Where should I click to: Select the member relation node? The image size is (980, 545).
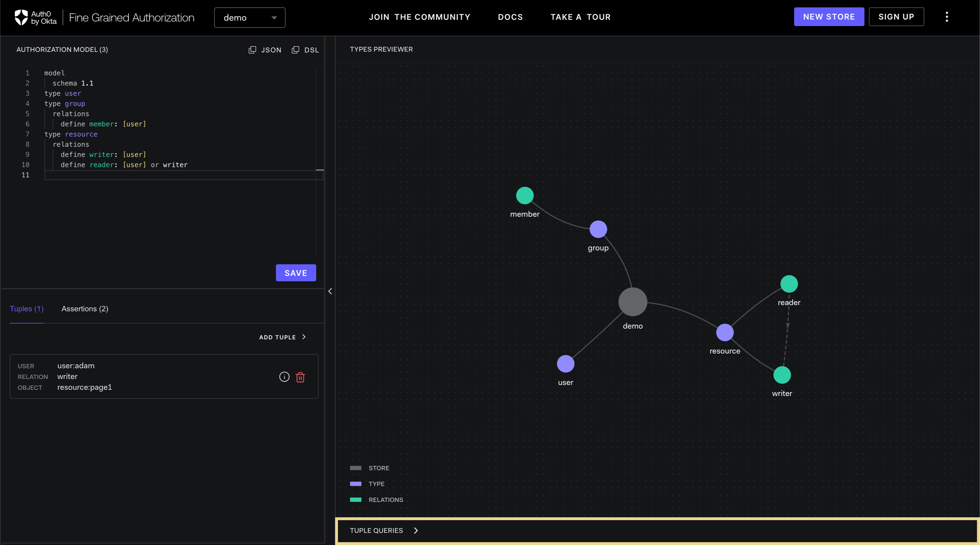click(x=525, y=196)
